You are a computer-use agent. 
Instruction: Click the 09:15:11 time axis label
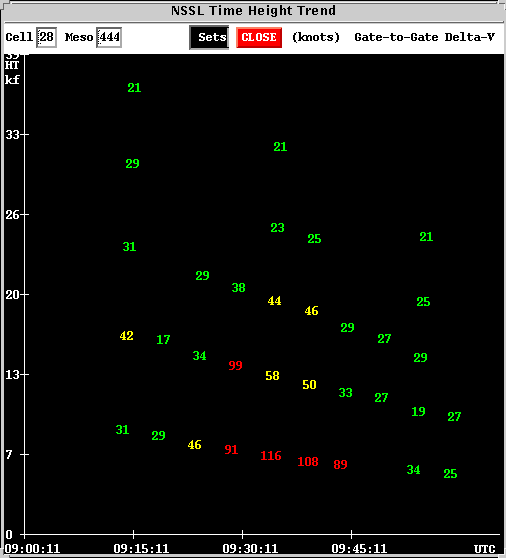pyautogui.click(x=141, y=548)
